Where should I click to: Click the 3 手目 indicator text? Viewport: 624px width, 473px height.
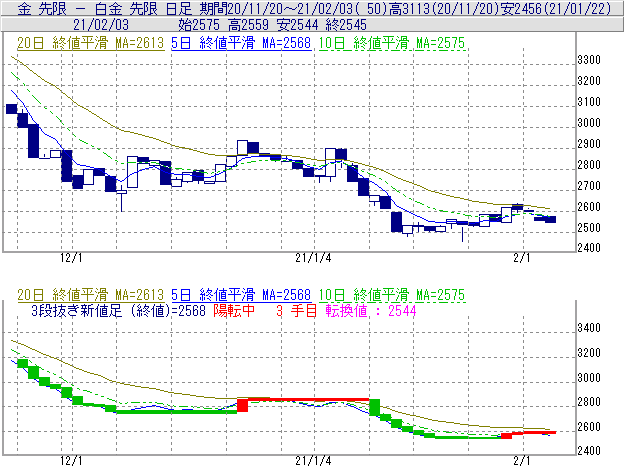296,311
